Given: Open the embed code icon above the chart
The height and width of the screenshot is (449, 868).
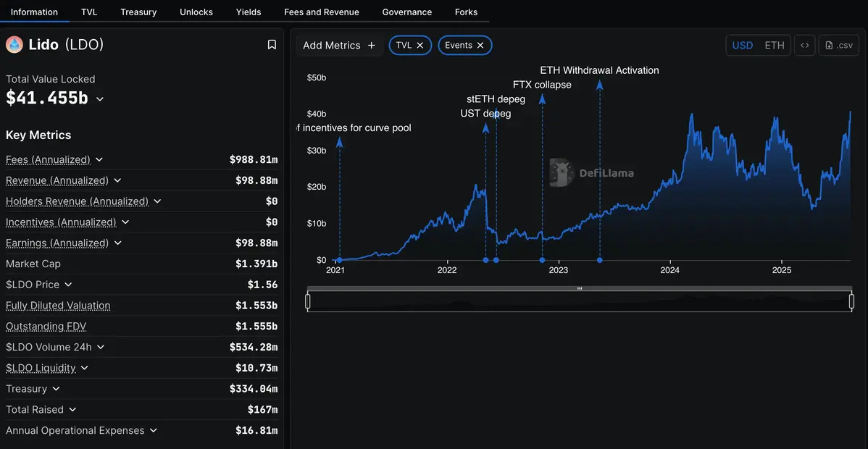Looking at the screenshot, I should (x=804, y=45).
